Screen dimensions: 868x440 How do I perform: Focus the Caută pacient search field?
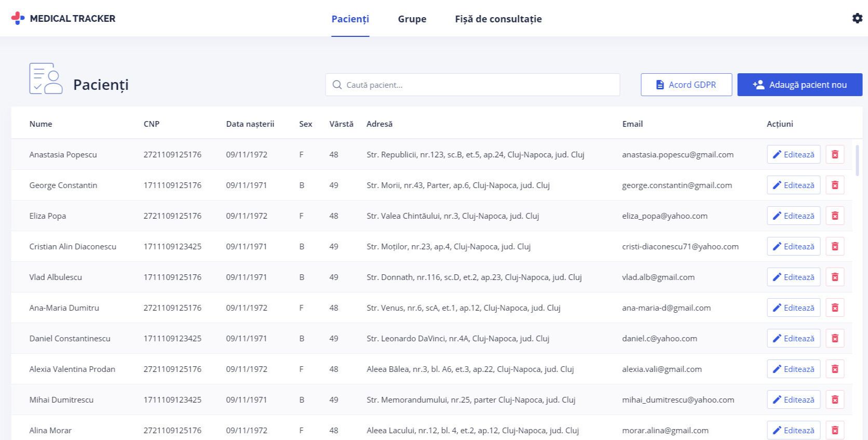pyautogui.click(x=472, y=85)
